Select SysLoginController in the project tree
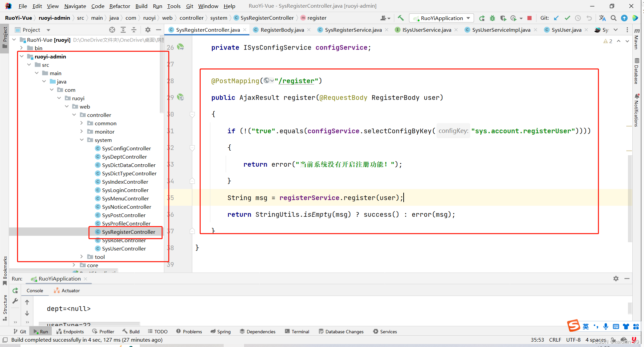The image size is (644, 347). coord(125,190)
